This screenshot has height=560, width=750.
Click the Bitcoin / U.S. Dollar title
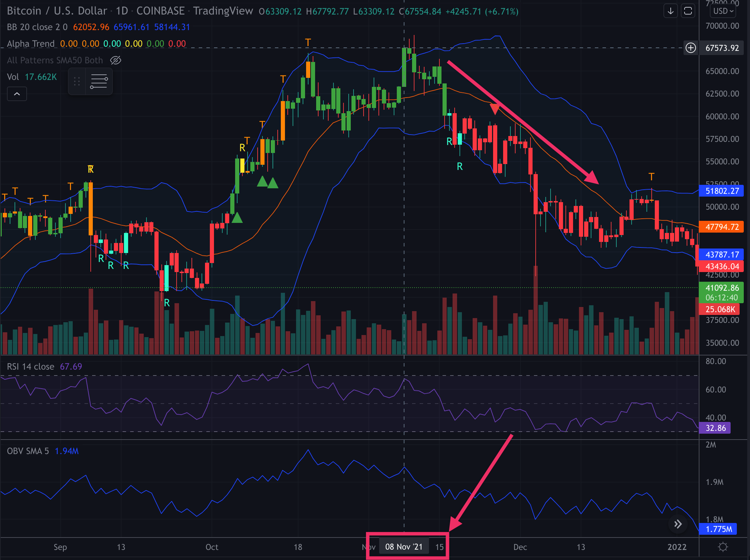[57, 11]
